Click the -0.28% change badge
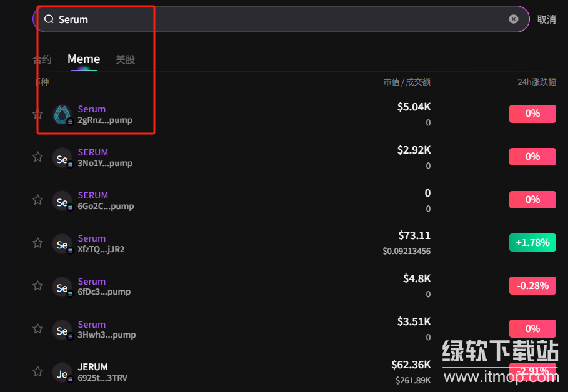 (x=532, y=285)
